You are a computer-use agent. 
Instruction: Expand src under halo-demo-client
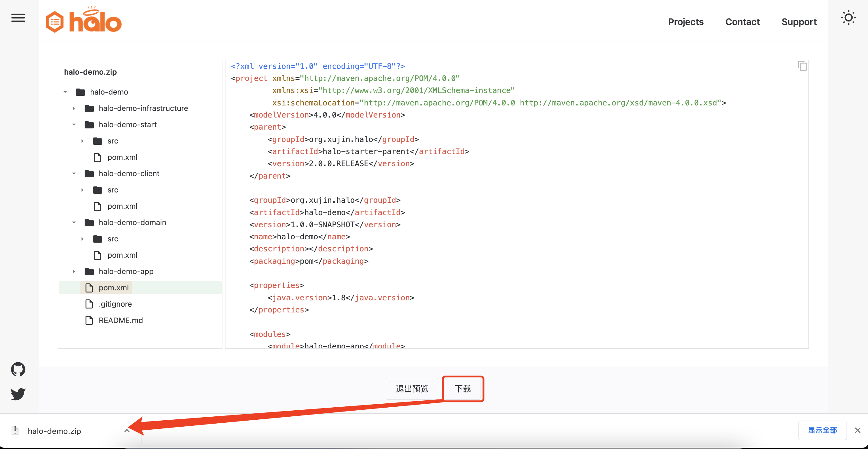pyautogui.click(x=82, y=190)
